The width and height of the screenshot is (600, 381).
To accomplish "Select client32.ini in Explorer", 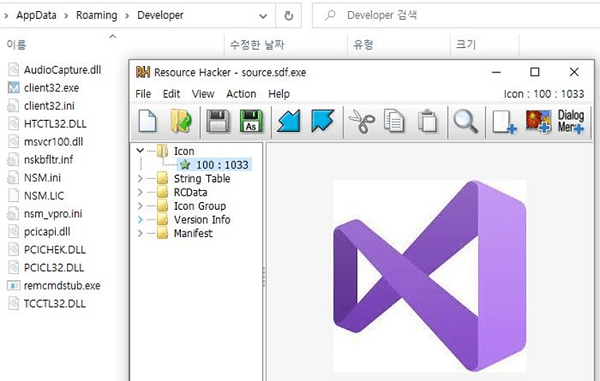I will pyautogui.click(x=41, y=106).
